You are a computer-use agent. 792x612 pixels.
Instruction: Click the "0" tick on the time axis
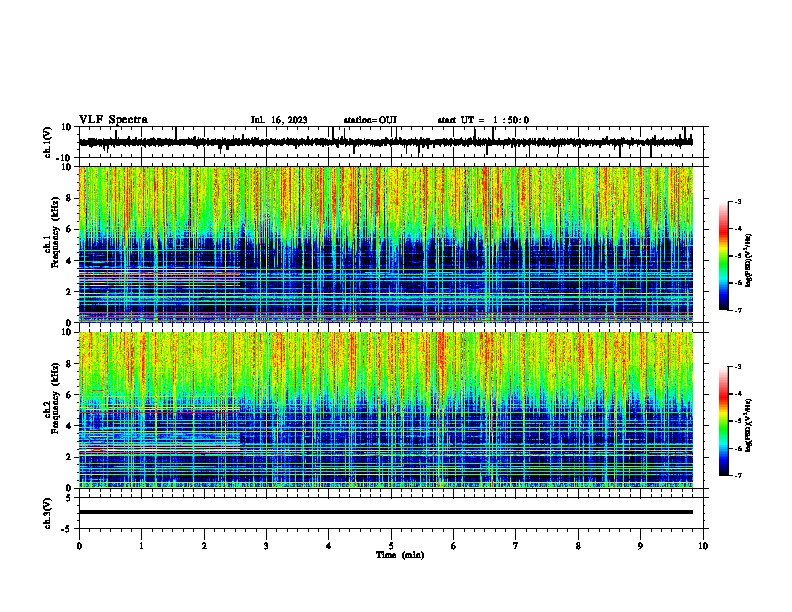(x=79, y=546)
